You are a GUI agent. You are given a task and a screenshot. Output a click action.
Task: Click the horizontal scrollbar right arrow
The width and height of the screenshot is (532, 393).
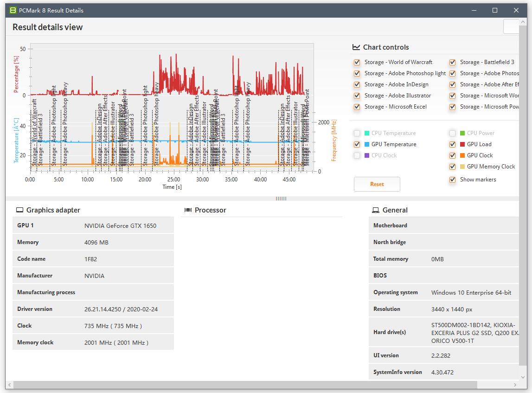point(515,385)
